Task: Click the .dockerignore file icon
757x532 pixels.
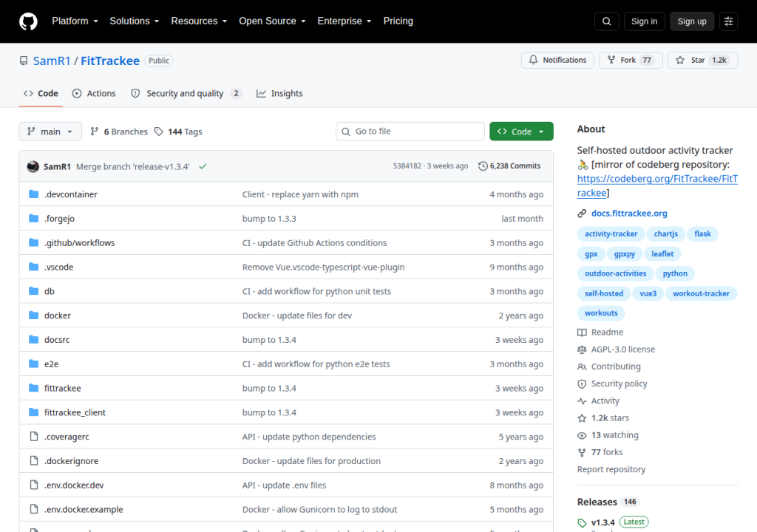Action: click(x=33, y=460)
